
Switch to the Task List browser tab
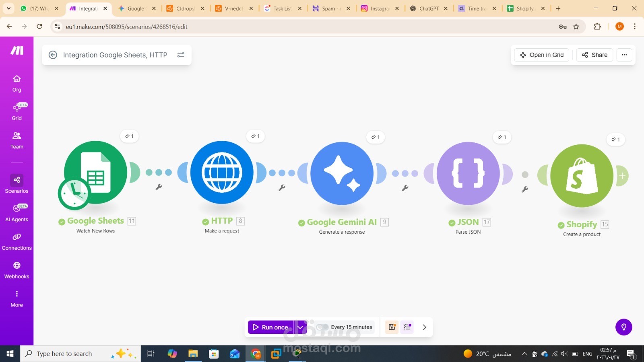coord(283,8)
